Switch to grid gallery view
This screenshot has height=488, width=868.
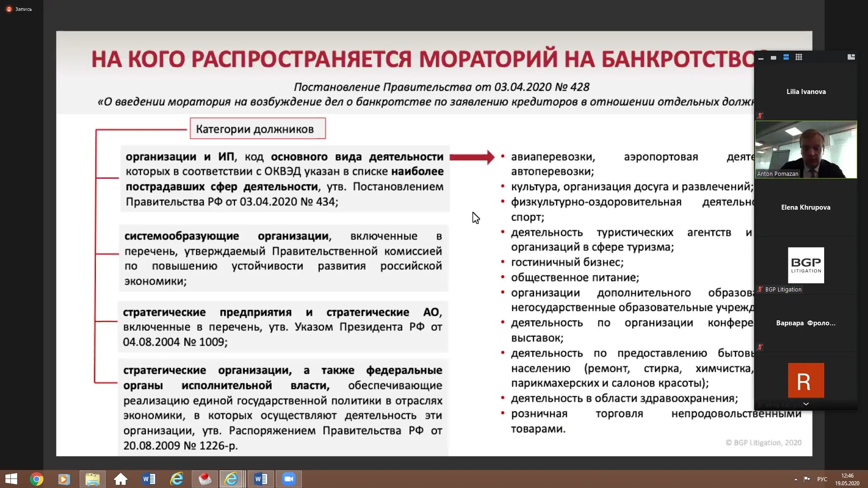pos(799,57)
